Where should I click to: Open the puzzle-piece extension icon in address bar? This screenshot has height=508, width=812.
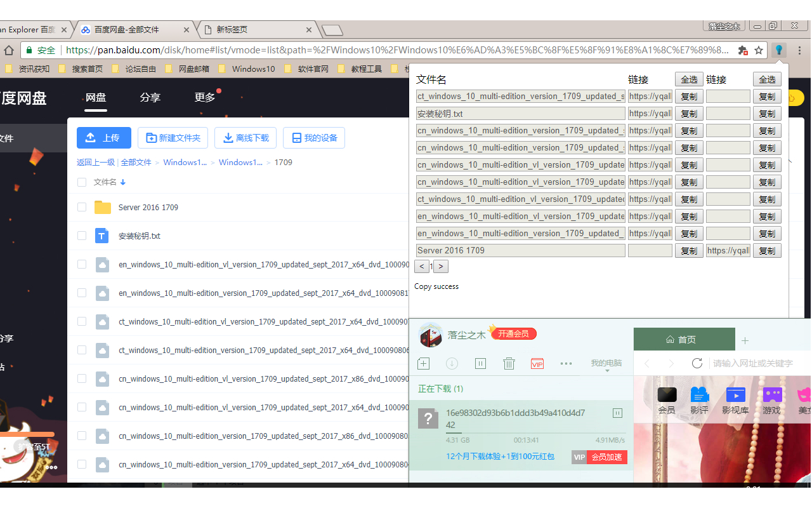click(x=743, y=50)
